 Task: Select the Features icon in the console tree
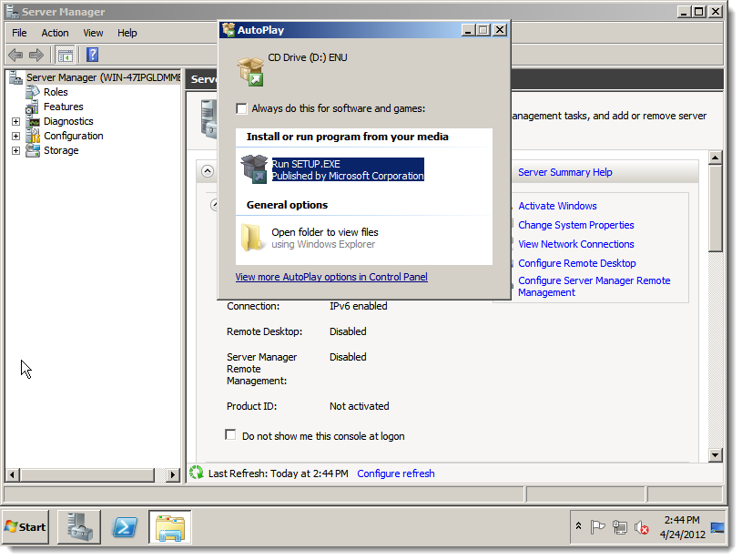pyautogui.click(x=33, y=107)
